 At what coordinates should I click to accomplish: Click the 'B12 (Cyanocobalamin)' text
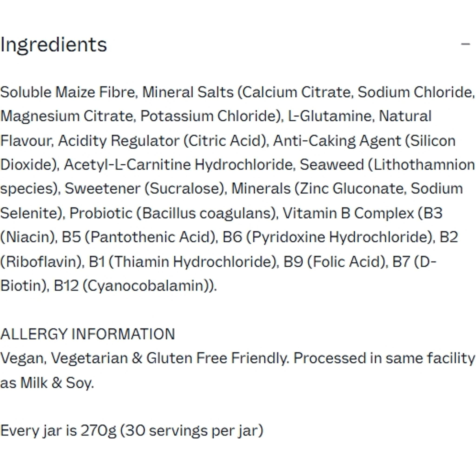[x=134, y=286]
